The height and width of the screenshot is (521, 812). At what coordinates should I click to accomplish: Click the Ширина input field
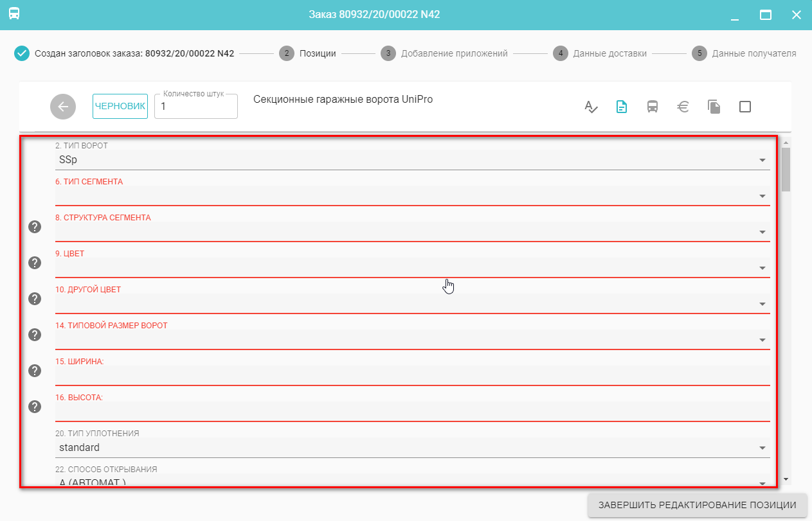(411, 376)
